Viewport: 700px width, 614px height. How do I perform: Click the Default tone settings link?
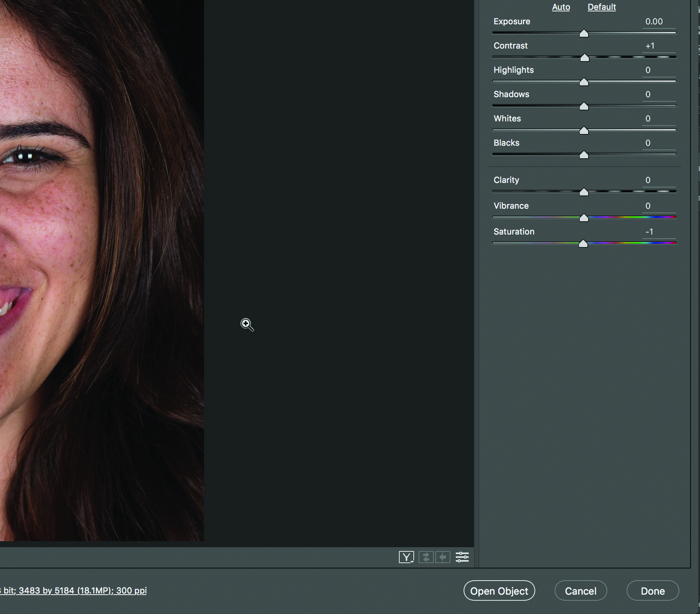601,7
